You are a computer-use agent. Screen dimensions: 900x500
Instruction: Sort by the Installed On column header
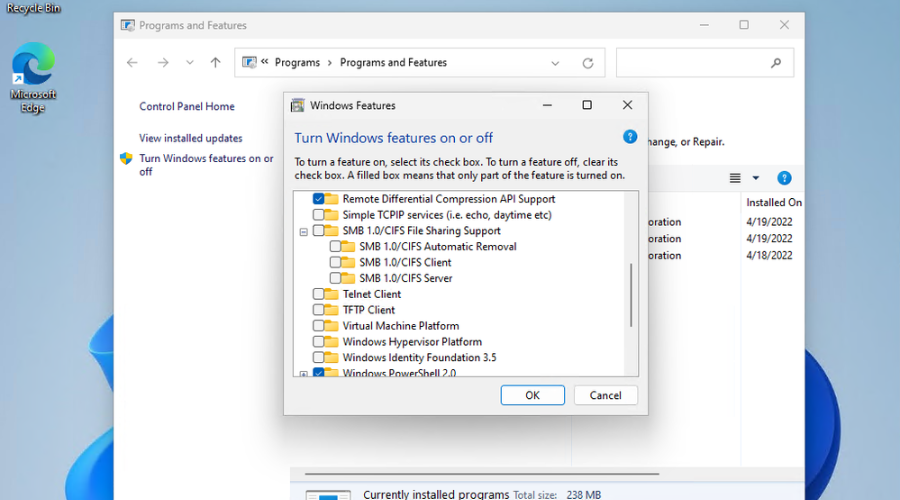pos(773,202)
